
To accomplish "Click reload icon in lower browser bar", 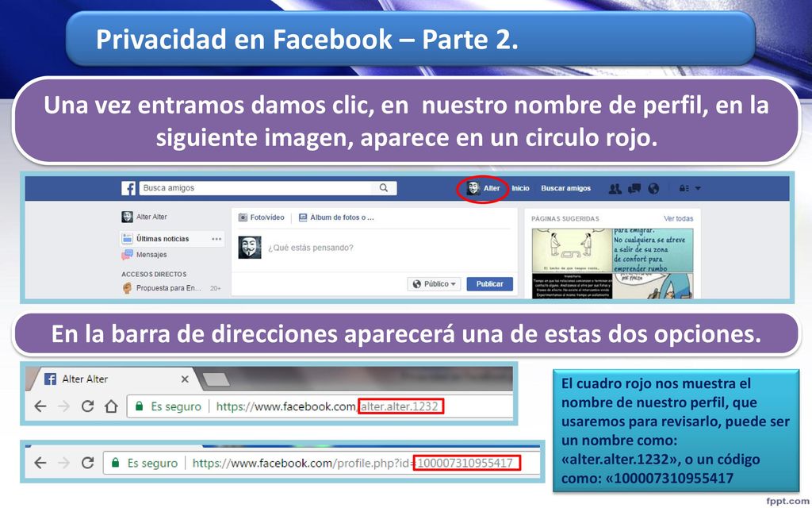I will coord(87,463).
